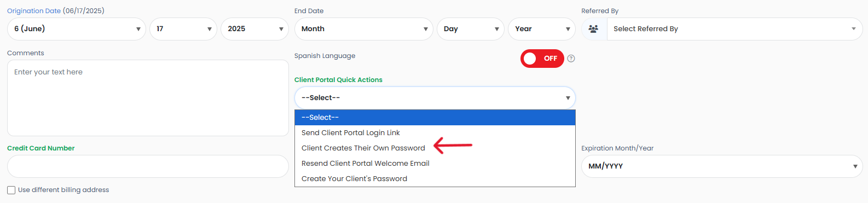Click into the Comments text area
This screenshot has width=868, height=203.
148,98
